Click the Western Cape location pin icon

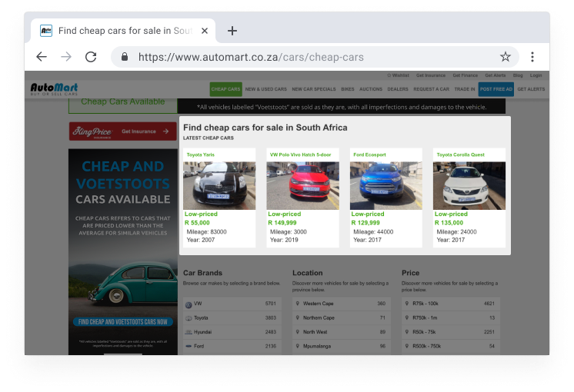point(298,304)
